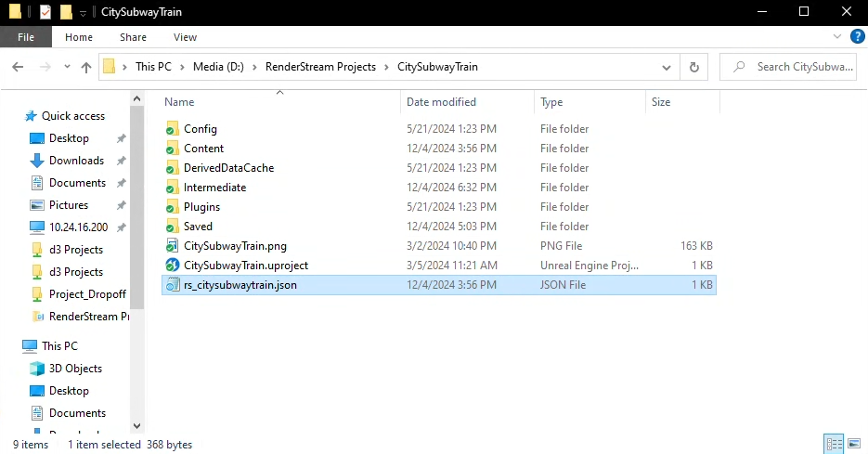Image resolution: width=868 pixels, height=454 pixels.
Task: Expand the ribbon with the chevron
Action: tap(837, 36)
